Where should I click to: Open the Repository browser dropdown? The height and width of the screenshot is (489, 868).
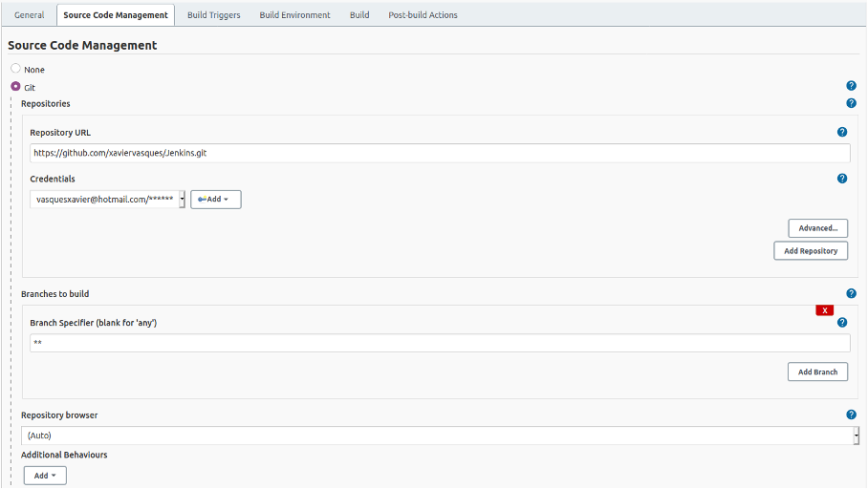click(x=440, y=436)
